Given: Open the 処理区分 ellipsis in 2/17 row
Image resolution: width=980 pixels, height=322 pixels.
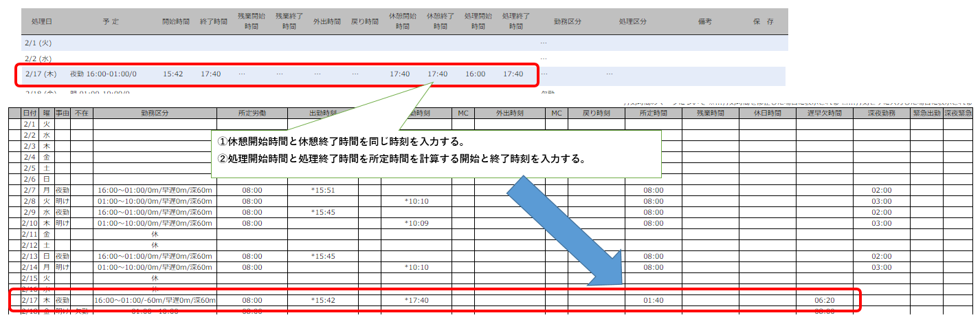Looking at the screenshot, I should click(610, 74).
